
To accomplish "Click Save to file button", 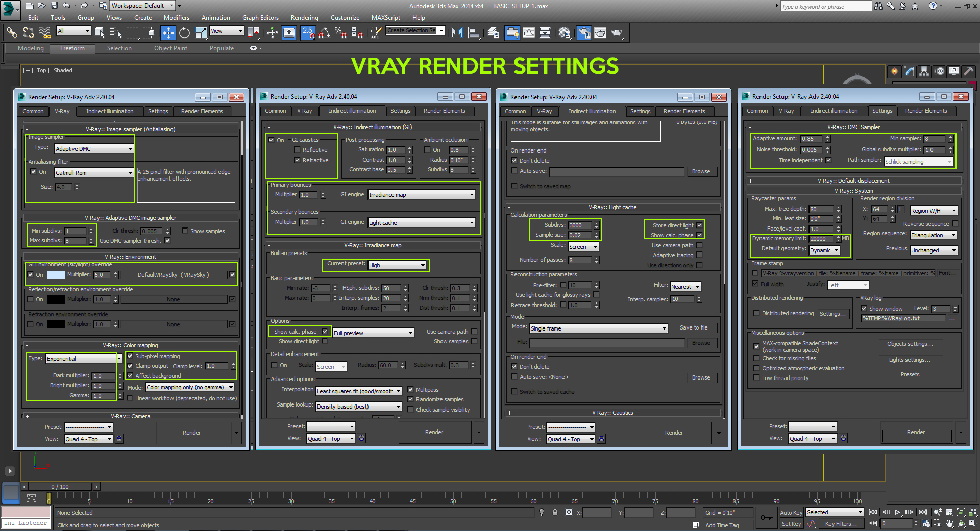I will click(694, 327).
